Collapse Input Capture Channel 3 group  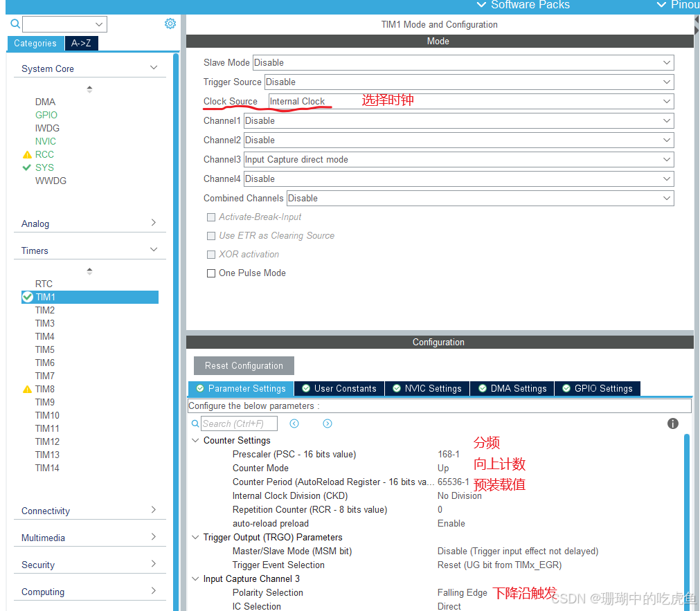click(195, 579)
